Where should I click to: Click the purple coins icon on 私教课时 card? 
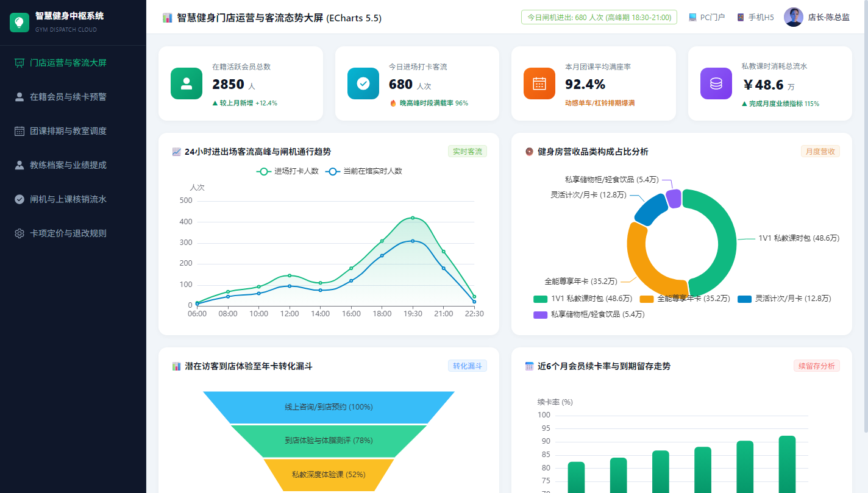tap(716, 83)
